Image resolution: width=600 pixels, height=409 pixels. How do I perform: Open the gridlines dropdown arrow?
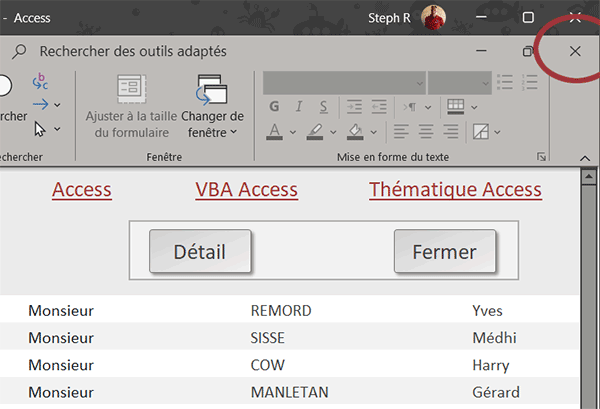pos(474,108)
